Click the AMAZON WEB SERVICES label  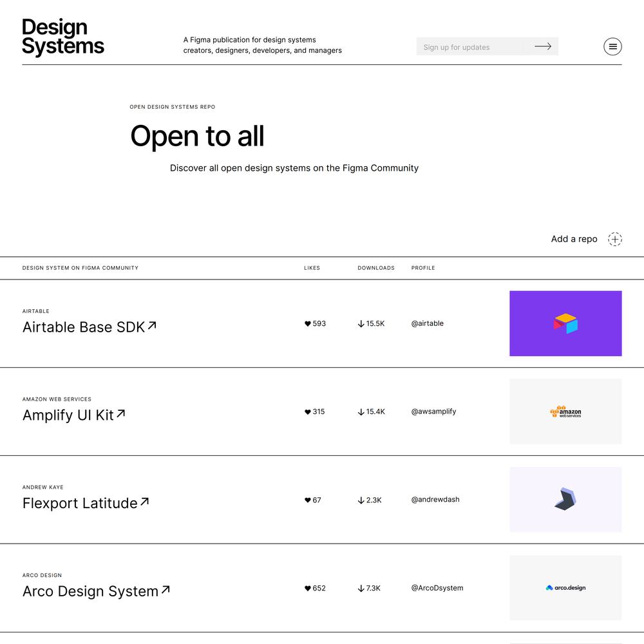57,399
